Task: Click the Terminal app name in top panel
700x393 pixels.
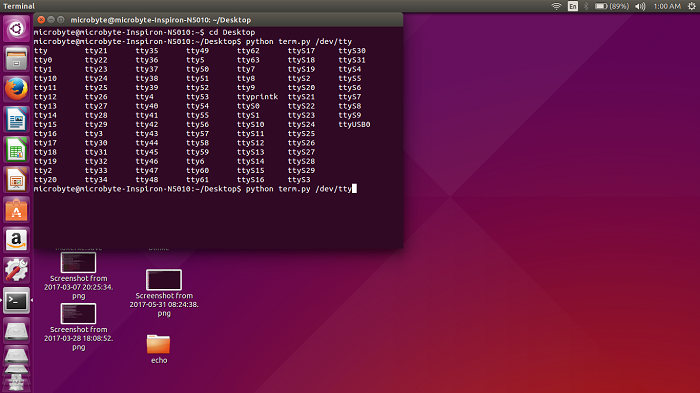Action: 19,6
